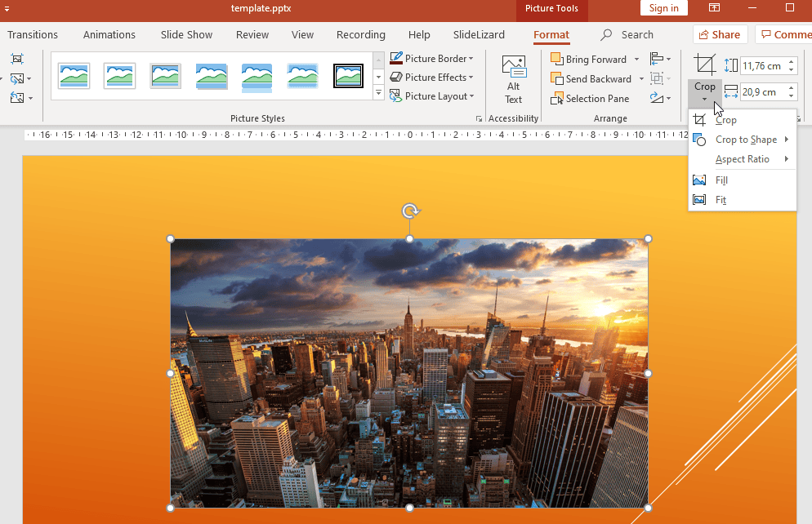
Task: Open the Animations ribbon tab
Action: pos(109,34)
